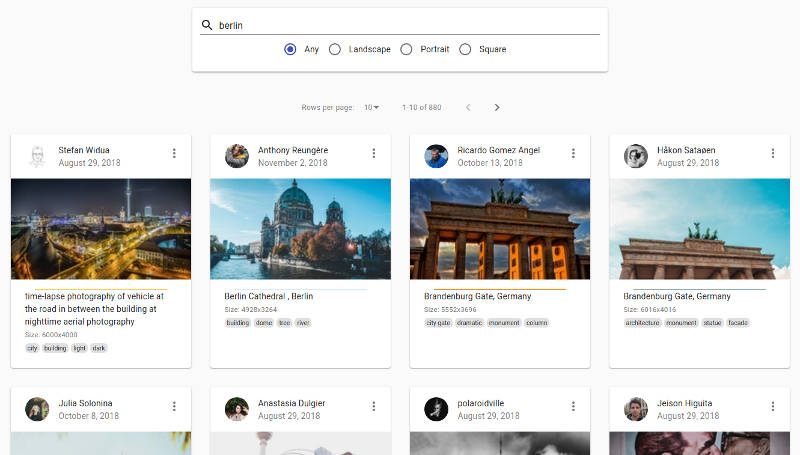Viewport: 800px width, 455px height.
Task: Open Håkon Sataøen's Brandenburg Gate photo
Action: click(x=699, y=229)
